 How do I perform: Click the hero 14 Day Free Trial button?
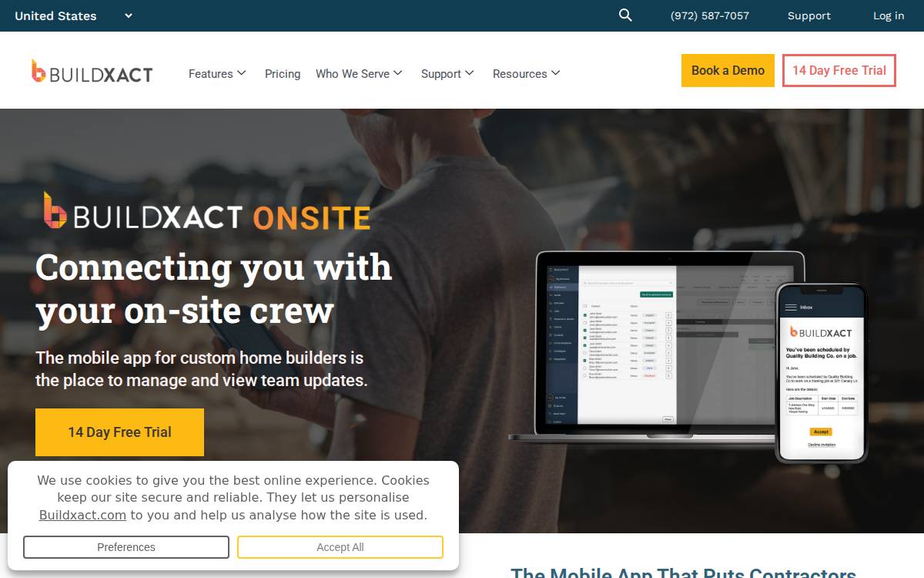click(119, 432)
